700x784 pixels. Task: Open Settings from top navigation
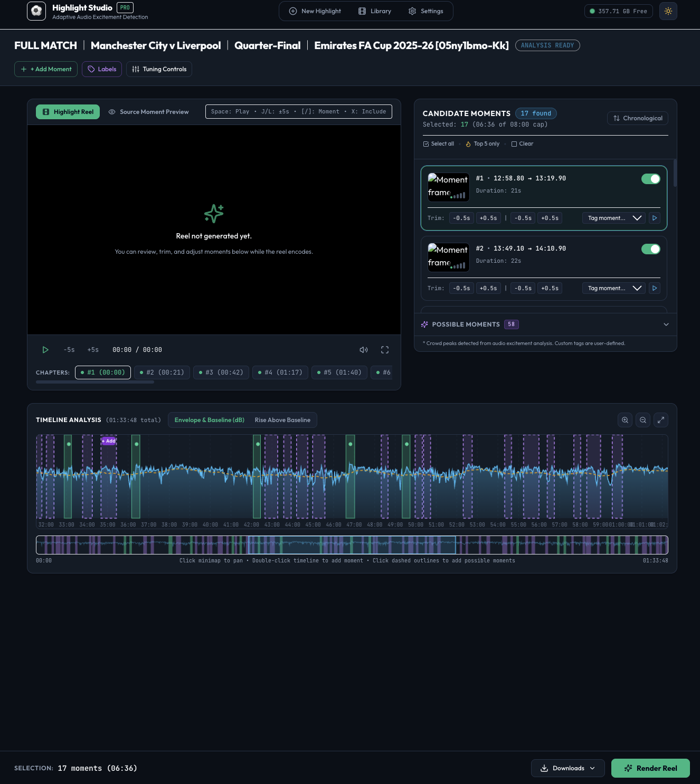[426, 11]
